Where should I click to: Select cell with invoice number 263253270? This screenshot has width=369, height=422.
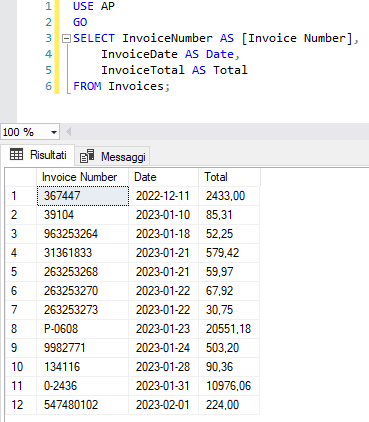83,291
